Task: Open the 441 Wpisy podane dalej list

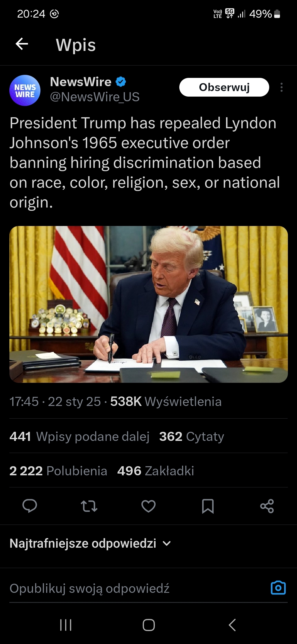Action: pyautogui.click(x=79, y=436)
